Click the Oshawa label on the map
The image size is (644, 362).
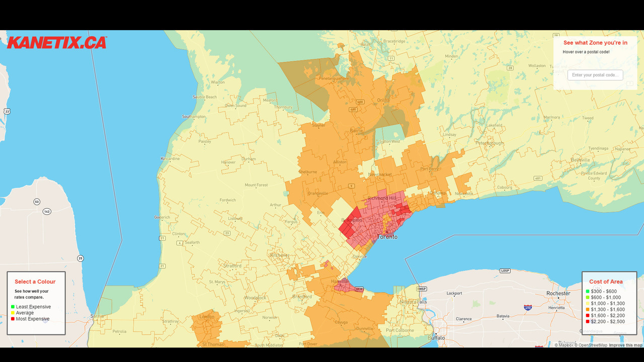(438, 193)
